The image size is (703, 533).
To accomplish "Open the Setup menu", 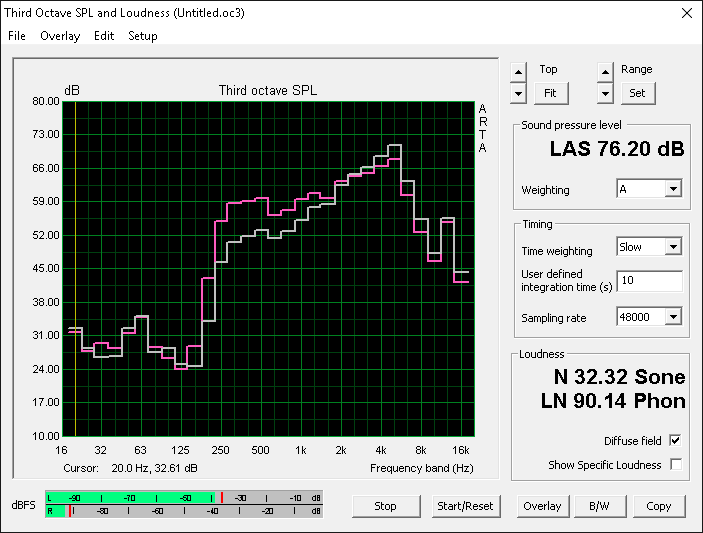I will click(x=142, y=36).
